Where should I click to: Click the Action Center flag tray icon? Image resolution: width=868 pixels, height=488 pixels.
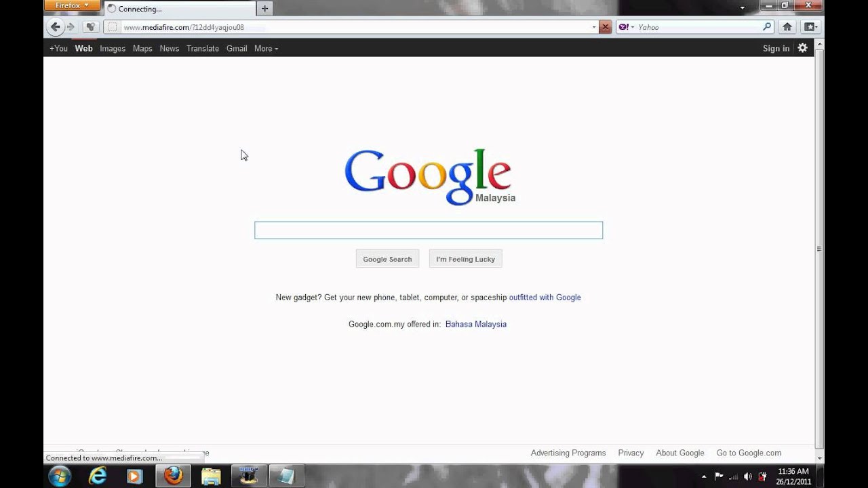tap(719, 476)
